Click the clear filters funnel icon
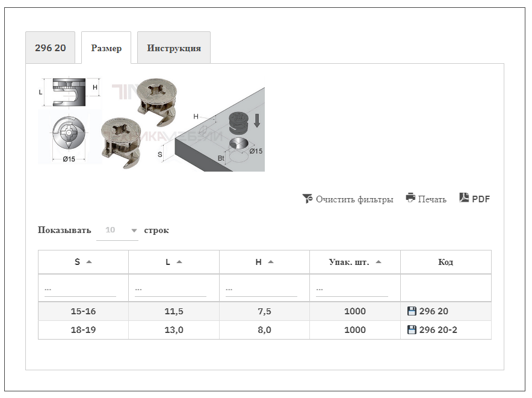This screenshot has height=398, width=532. click(x=308, y=198)
